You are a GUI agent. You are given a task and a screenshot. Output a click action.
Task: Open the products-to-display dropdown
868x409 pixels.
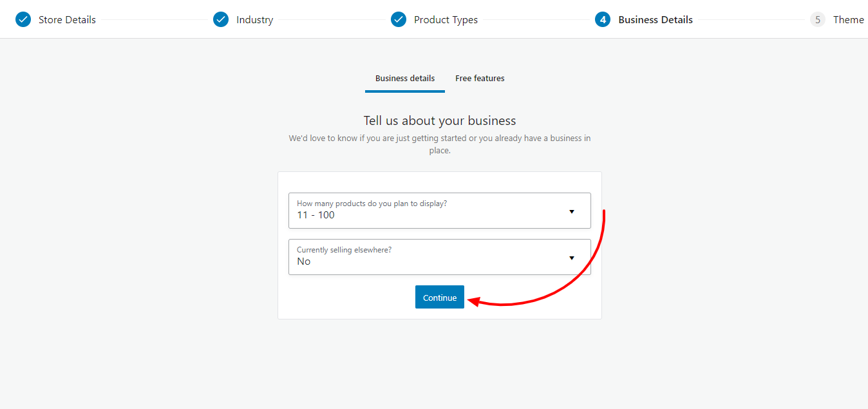pos(440,211)
